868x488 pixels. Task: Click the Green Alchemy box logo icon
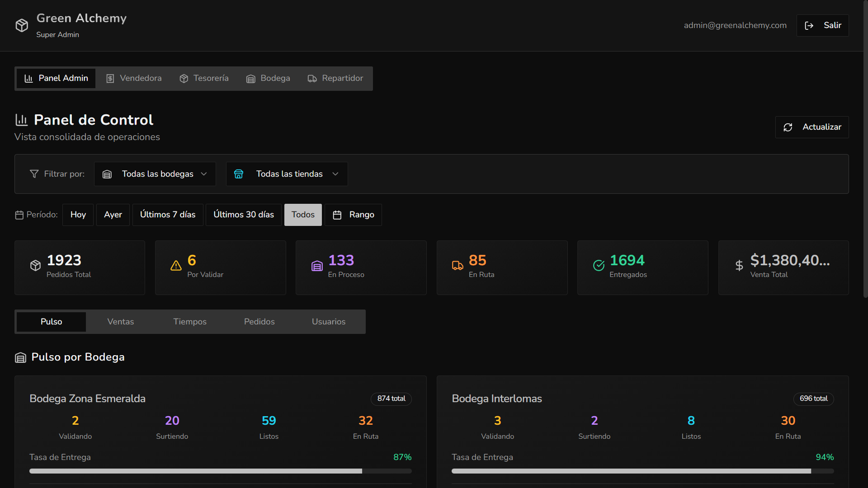coord(22,25)
